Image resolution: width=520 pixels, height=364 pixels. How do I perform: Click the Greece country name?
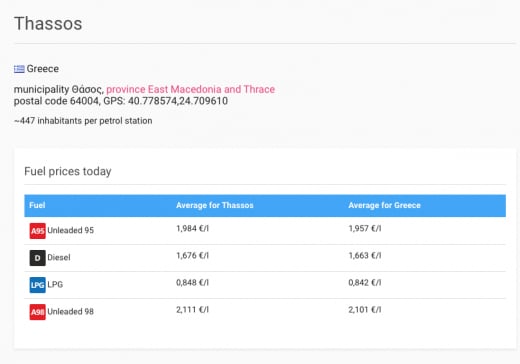(x=43, y=69)
